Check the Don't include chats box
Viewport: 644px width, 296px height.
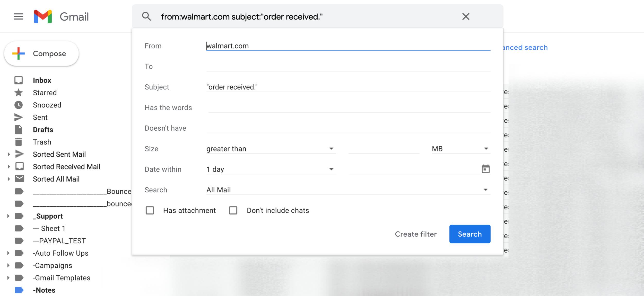click(233, 210)
